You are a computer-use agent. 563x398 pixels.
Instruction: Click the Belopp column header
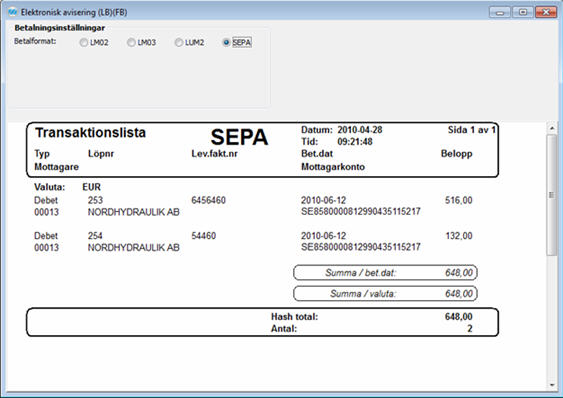pyautogui.click(x=457, y=154)
